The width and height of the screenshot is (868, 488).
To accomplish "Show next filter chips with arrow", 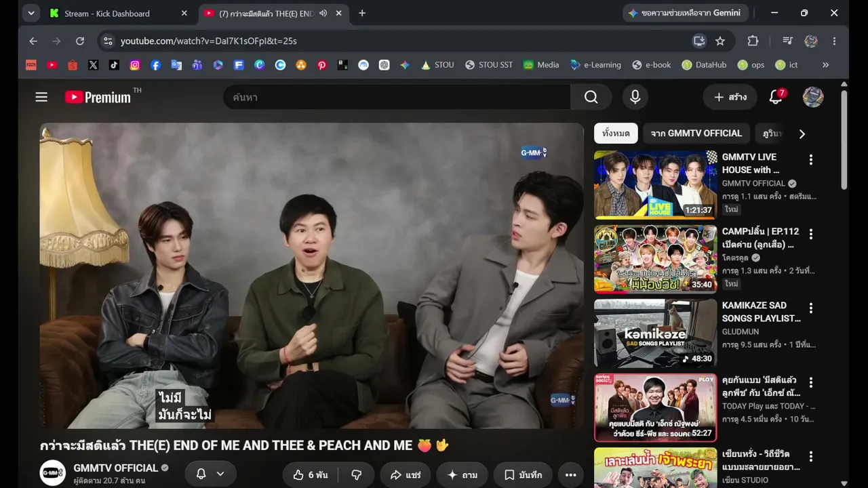I will [802, 134].
